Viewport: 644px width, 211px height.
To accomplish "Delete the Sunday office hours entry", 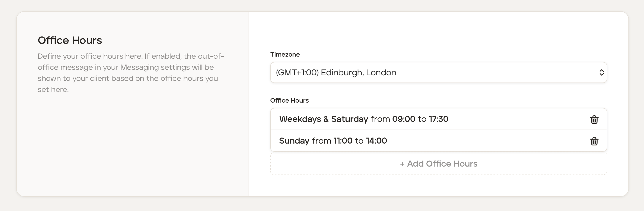I will (594, 141).
